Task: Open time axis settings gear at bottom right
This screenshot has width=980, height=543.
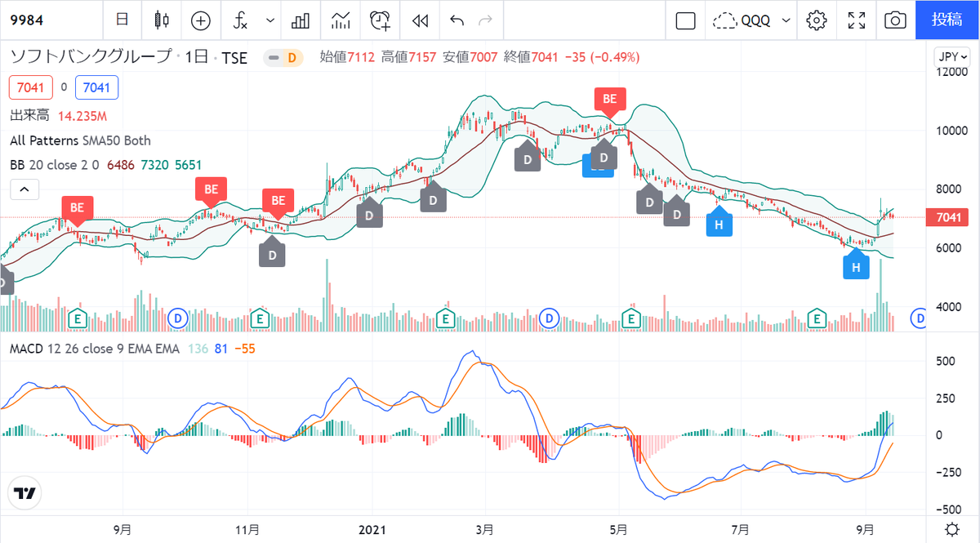Action: [x=952, y=527]
